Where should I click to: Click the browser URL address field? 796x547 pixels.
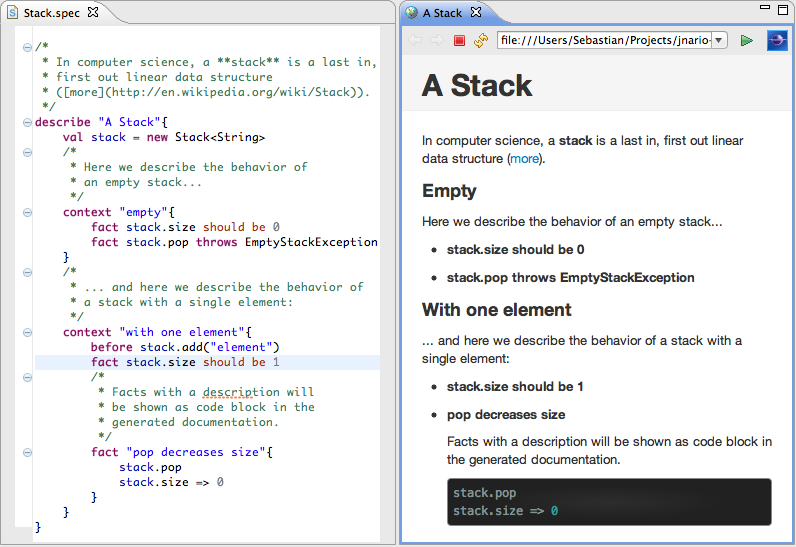pyautogui.click(x=604, y=40)
